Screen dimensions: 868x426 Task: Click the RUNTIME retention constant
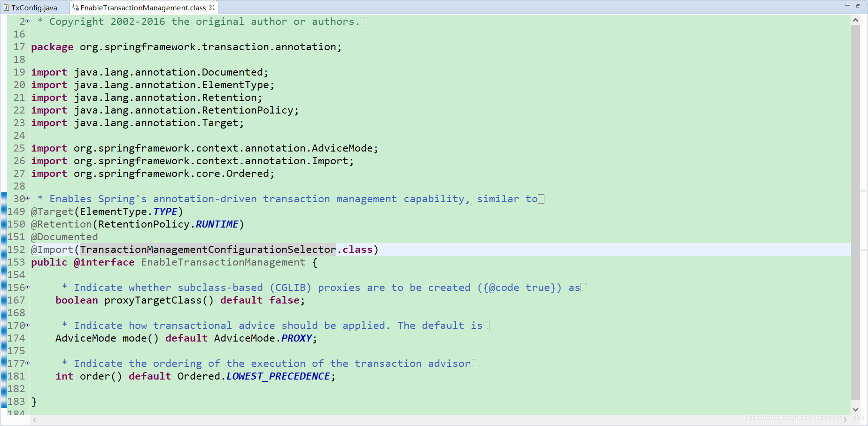tap(217, 224)
